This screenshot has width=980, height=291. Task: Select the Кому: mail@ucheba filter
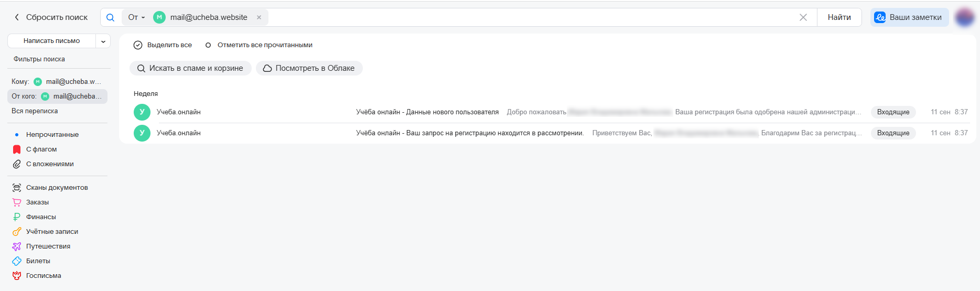57,82
